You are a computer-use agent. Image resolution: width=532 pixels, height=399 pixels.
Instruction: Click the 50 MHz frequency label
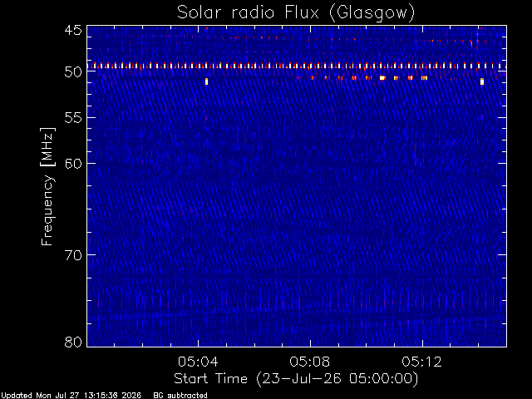pyautogui.click(x=73, y=72)
